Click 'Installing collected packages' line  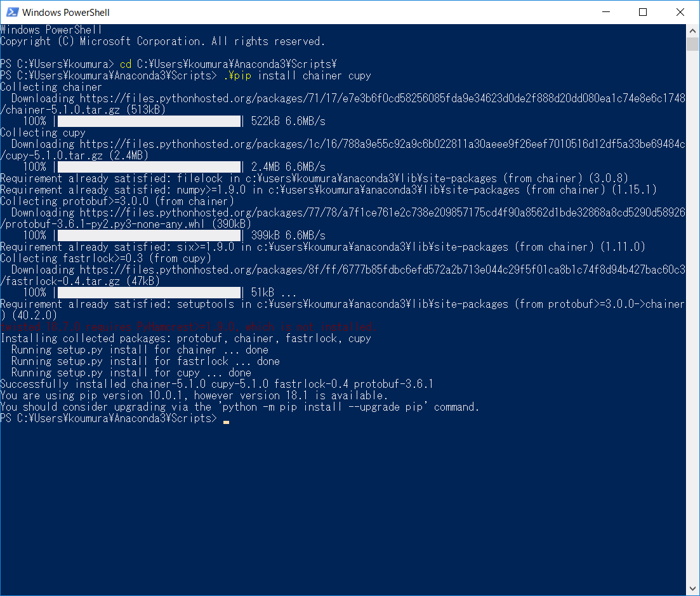[x=186, y=338]
